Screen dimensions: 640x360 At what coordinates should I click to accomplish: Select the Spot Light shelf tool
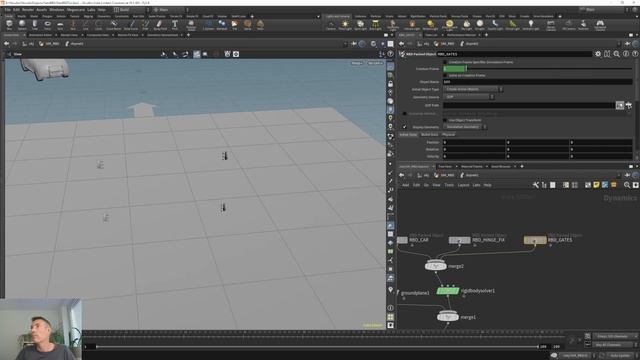(x=360, y=25)
